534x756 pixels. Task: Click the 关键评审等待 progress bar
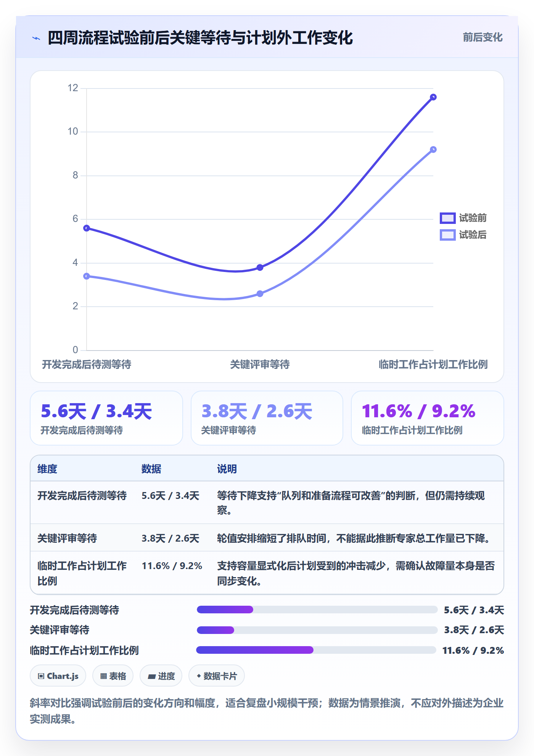coord(317,630)
